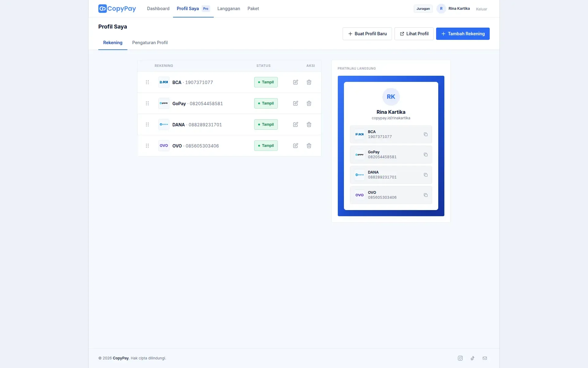Delete the GoPay account entry
588x368 pixels.
(x=309, y=103)
